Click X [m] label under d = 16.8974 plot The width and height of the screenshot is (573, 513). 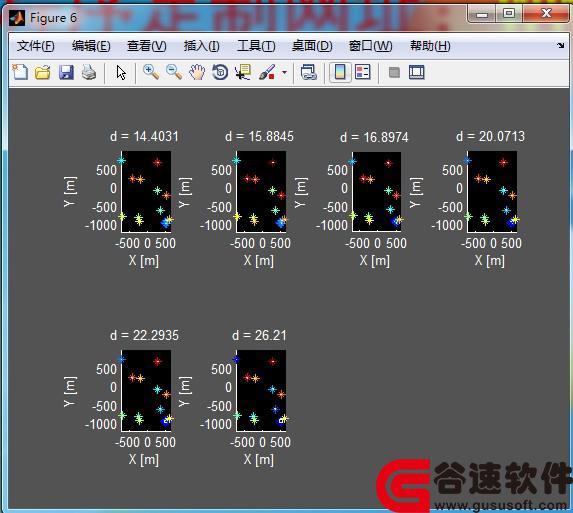(x=375, y=261)
